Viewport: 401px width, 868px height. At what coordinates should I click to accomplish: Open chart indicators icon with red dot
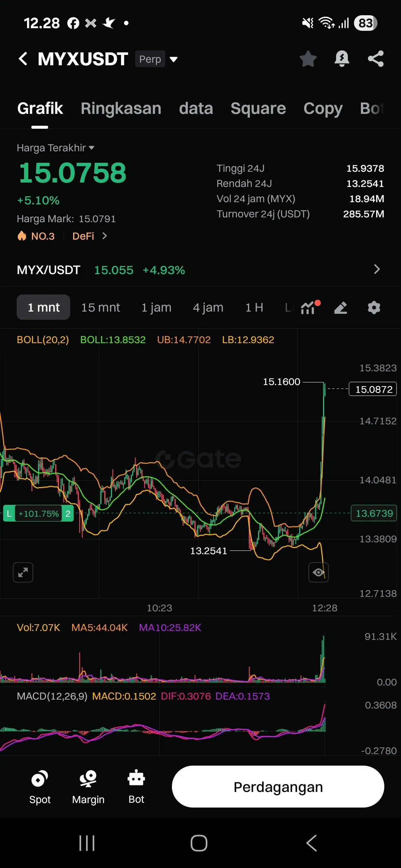pyautogui.click(x=310, y=307)
